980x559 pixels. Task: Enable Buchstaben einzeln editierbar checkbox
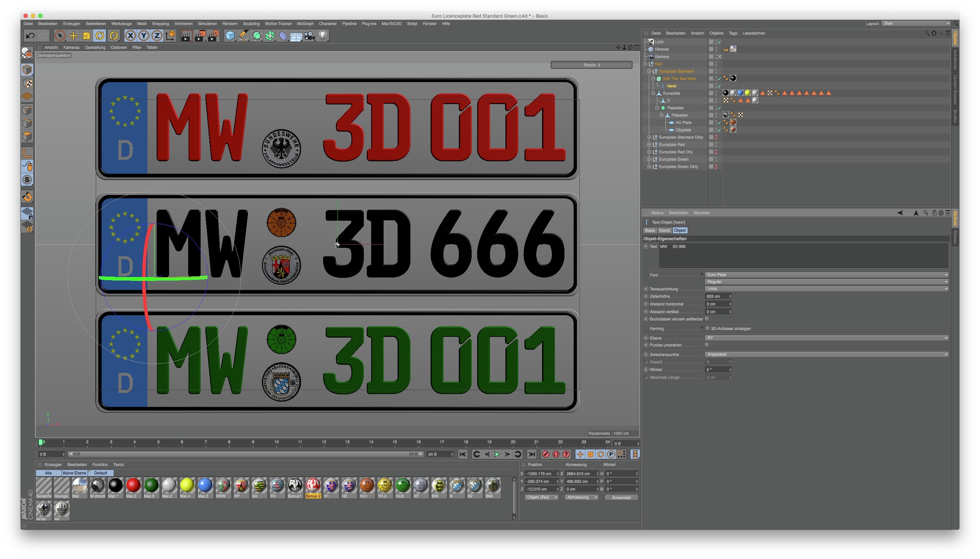(707, 319)
